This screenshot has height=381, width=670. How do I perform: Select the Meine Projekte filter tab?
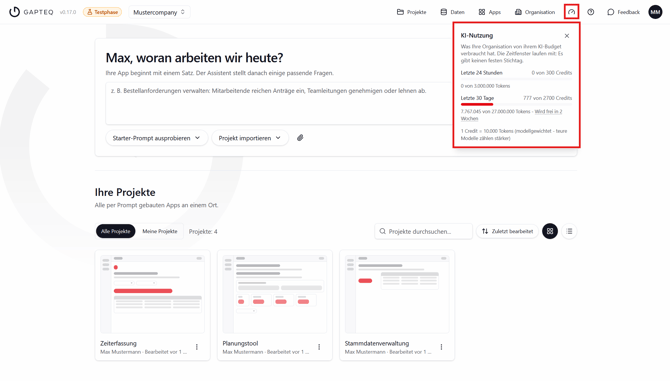(x=160, y=231)
